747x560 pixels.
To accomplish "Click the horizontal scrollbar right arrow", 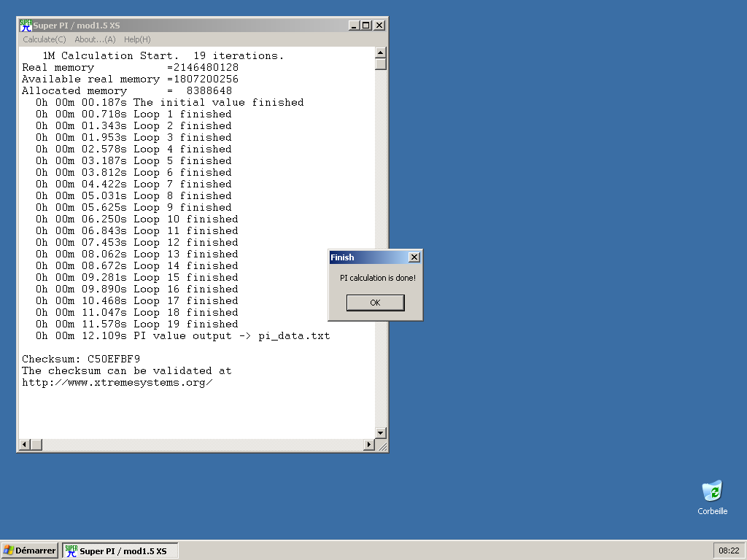I will [368, 444].
